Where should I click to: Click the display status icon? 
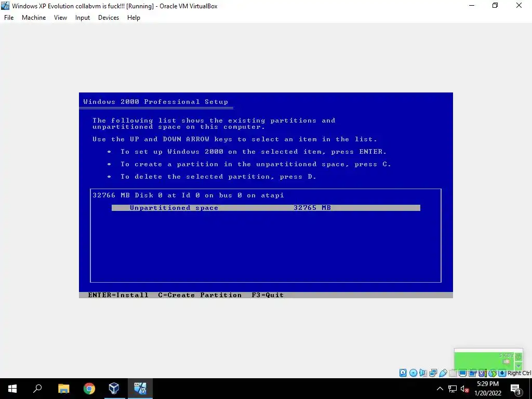pos(462,373)
